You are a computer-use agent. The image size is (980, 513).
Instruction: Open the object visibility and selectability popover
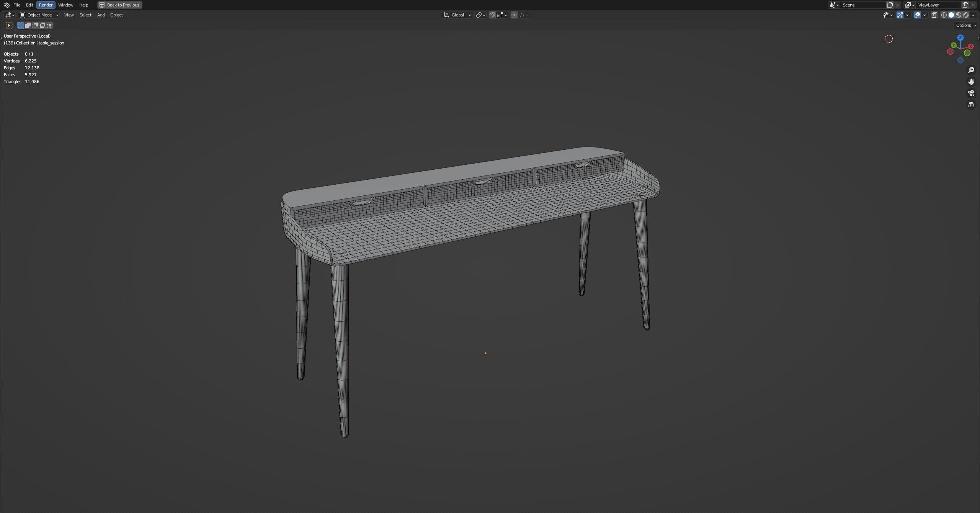(888, 15)
